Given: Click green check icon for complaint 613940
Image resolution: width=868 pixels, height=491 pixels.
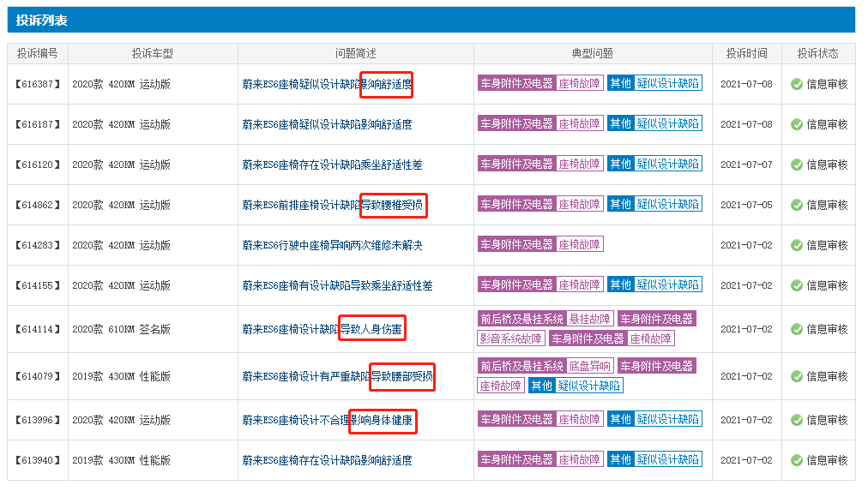Looking at the screenshot, I should click(797, 460).
